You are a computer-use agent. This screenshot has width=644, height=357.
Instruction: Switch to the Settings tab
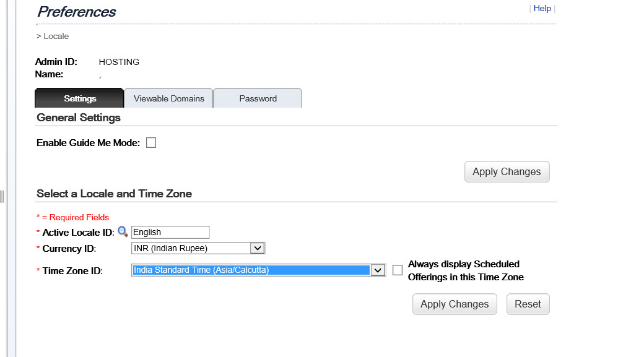[x=79, y=98]
